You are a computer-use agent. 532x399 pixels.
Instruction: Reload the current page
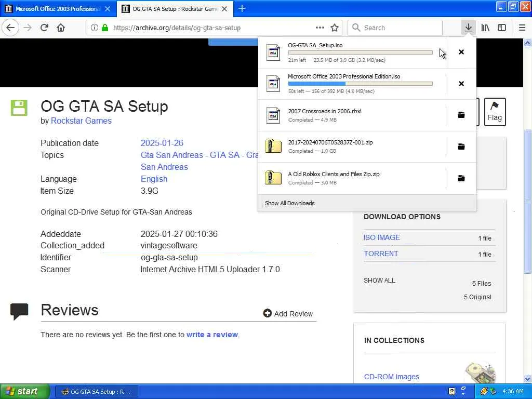coord(44,28)
